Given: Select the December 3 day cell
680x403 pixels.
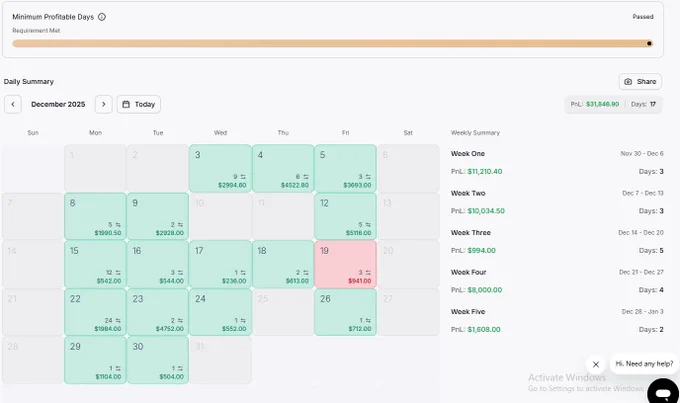Looking at the screenshot, I should tap(220, 168).
